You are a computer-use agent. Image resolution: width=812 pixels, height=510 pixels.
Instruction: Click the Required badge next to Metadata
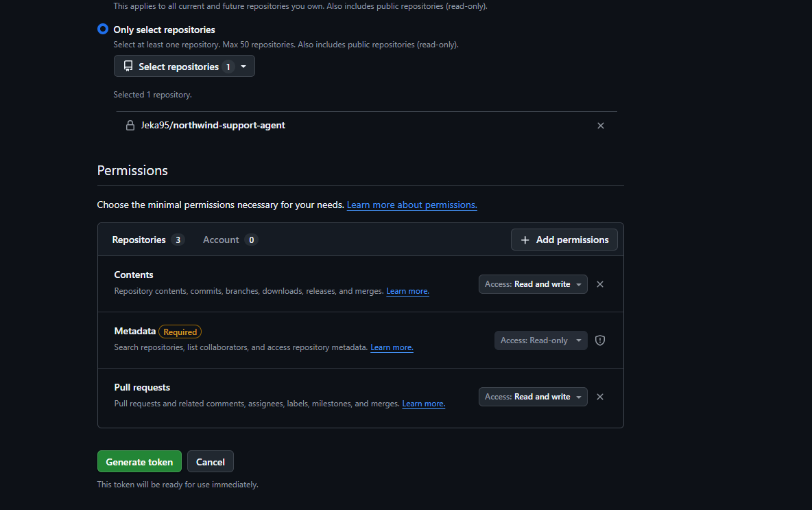180,332
